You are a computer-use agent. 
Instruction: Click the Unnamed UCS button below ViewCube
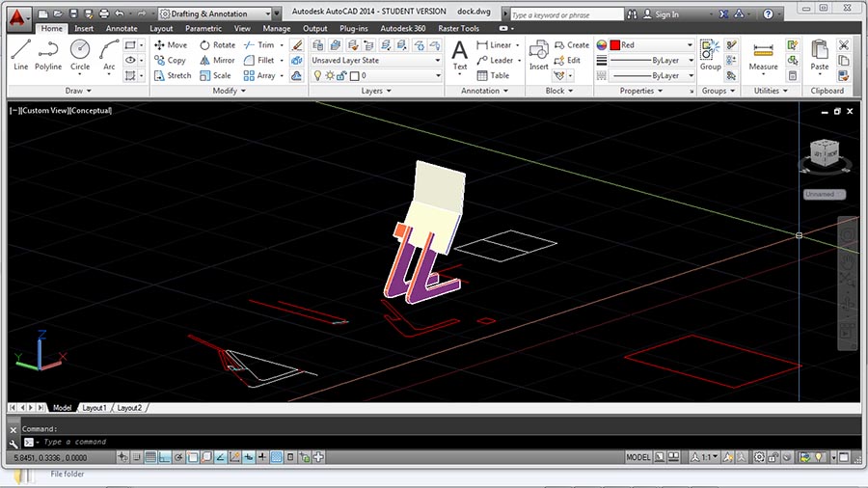[x=825, y=194]
